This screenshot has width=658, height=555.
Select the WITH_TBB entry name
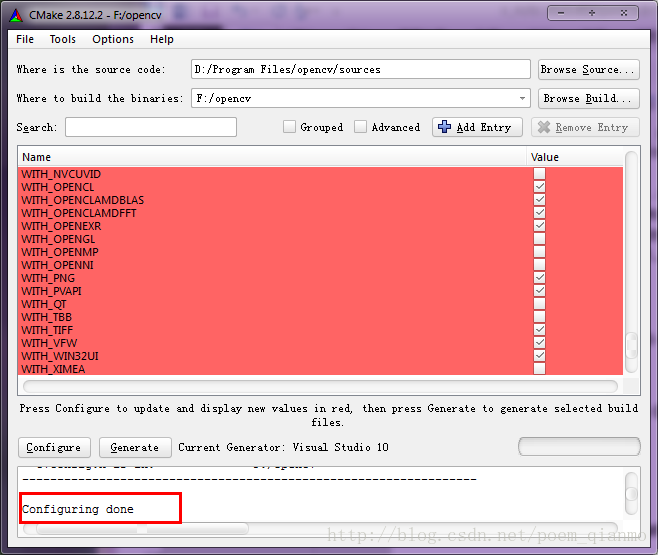click(47, 317)
